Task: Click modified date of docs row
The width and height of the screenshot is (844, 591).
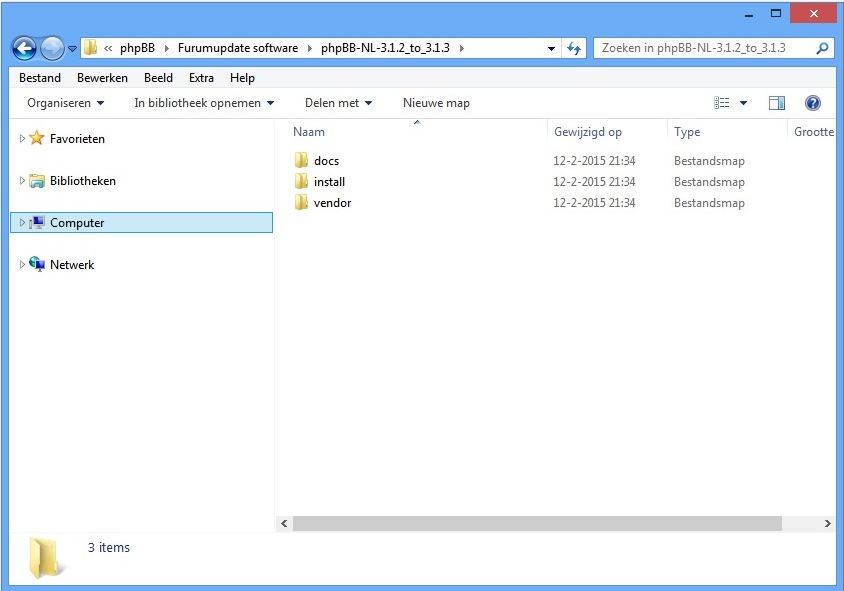Action: (x=594, y=161)
